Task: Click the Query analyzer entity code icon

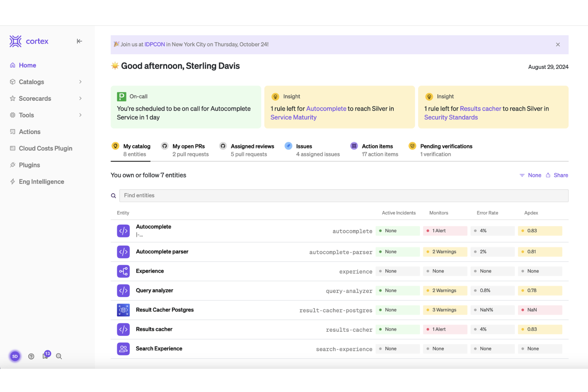Action: (123, 291)
